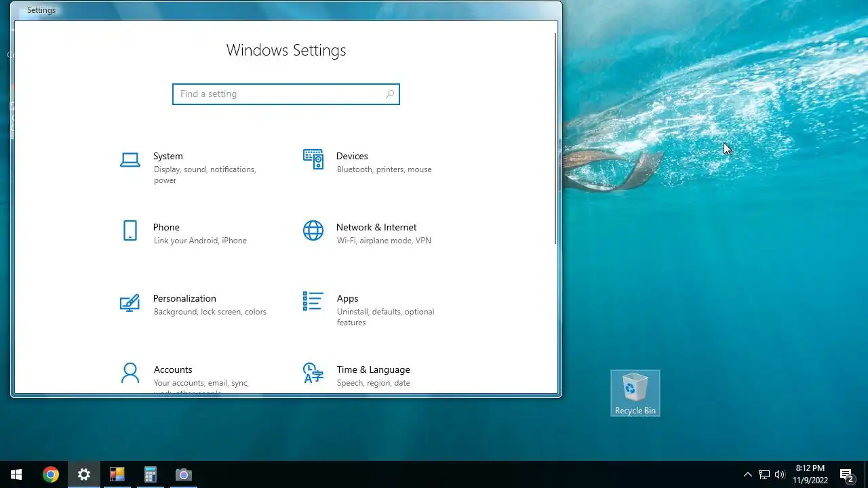Image resolution: width=868 pixels, height=488 pixels.
Task: Click the Personalization heading text
Action: click(184, 298)
